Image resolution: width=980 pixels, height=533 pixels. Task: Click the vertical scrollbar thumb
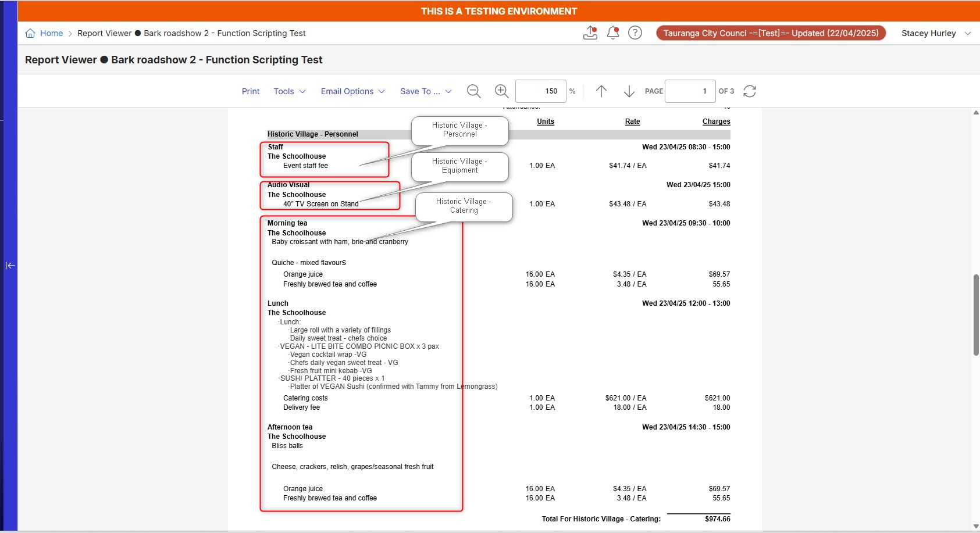pos(976,314)
